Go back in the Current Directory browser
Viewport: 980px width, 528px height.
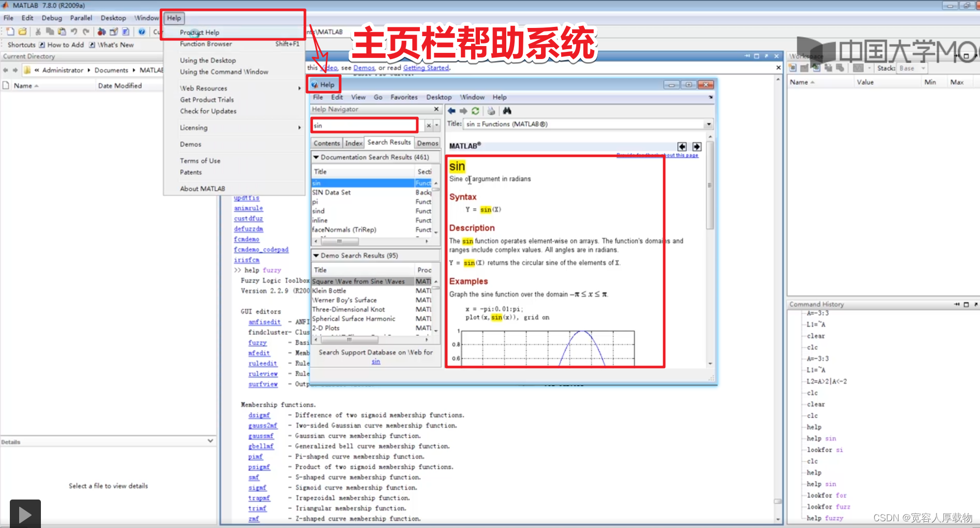point(5,70)
